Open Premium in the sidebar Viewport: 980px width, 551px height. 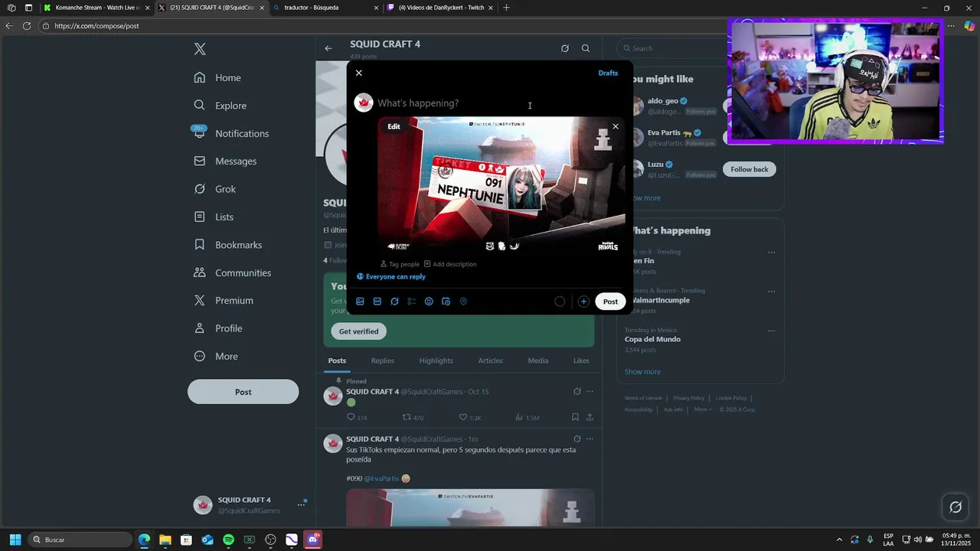click(223, 301)
